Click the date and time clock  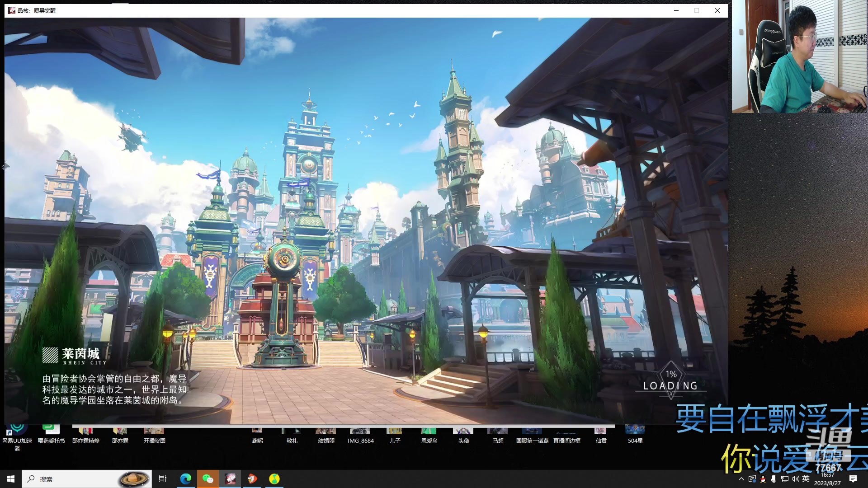click(x=827, y=479)
